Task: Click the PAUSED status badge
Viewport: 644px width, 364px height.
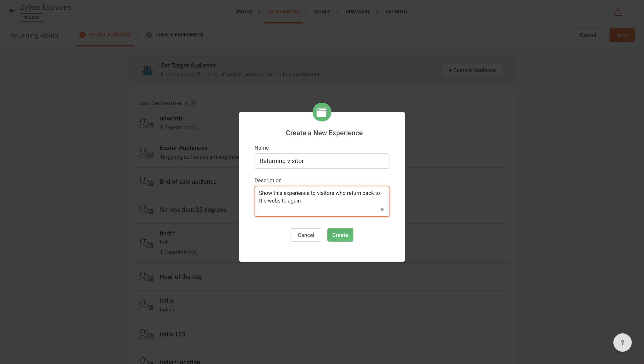Action: point(31,17)
